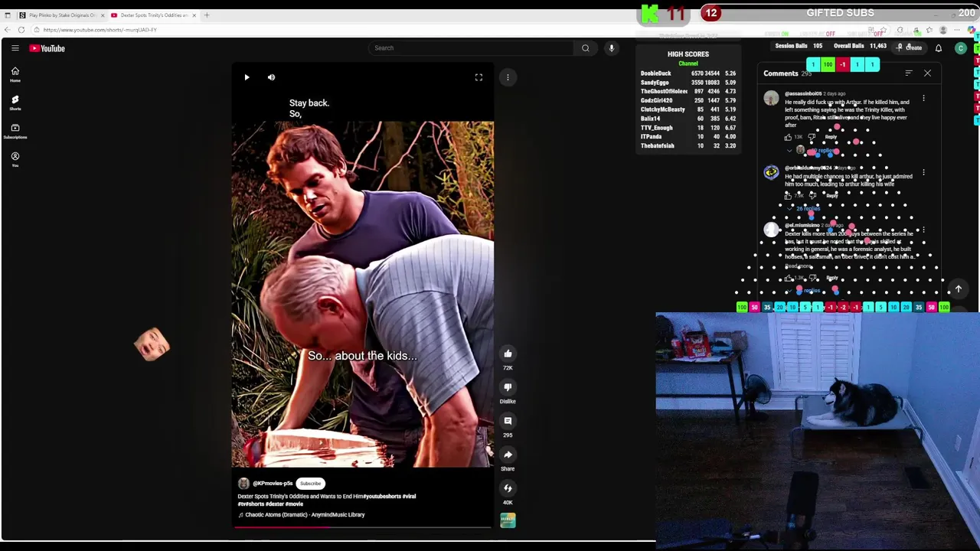Image resolution: width=980 pixels, height=551 pixels.
Task: Mute the video with the speaker icon
Action: pos(271,77)
